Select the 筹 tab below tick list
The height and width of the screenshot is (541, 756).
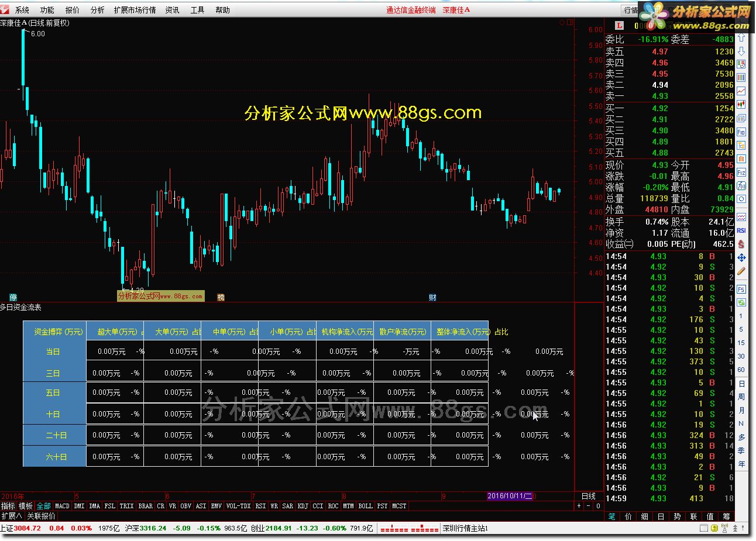[727, 516]
